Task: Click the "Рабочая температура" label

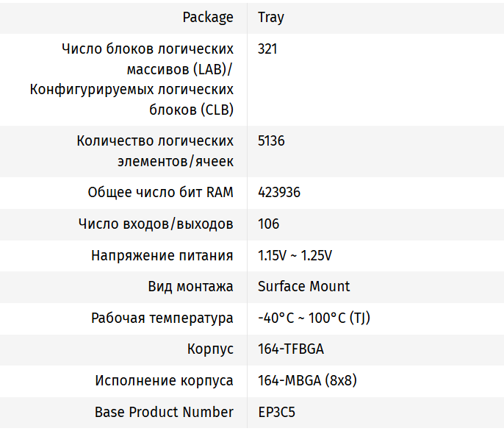Action: pos(162,318)
